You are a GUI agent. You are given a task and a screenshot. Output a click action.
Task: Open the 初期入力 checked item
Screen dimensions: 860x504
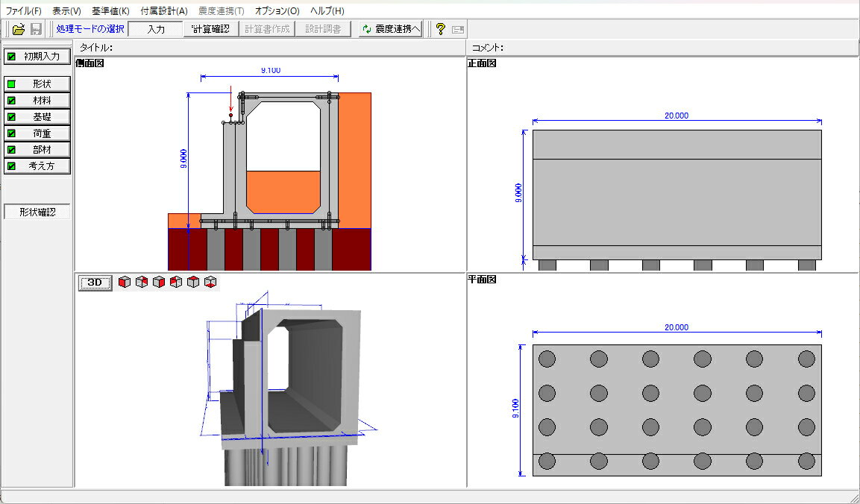coord(37,56)
